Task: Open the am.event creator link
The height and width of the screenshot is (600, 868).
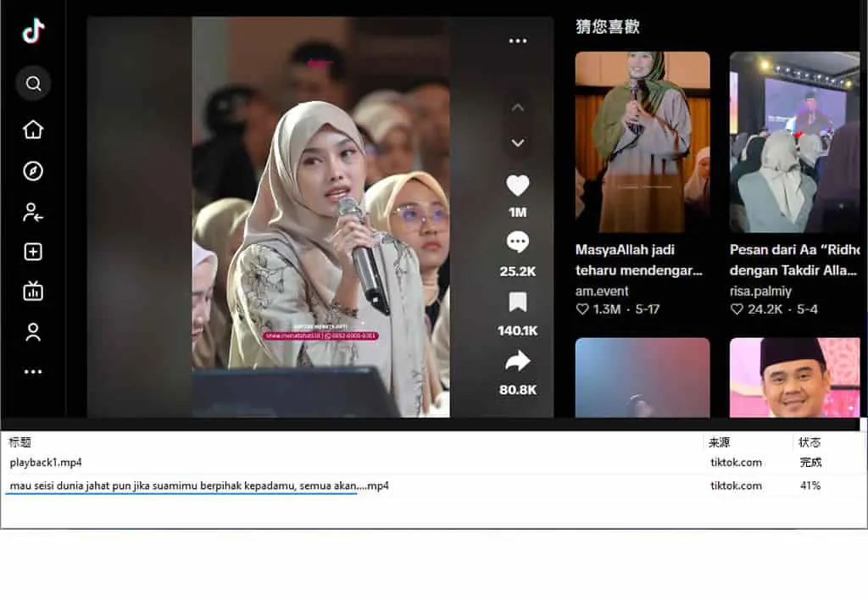Action: pos(602,292)
